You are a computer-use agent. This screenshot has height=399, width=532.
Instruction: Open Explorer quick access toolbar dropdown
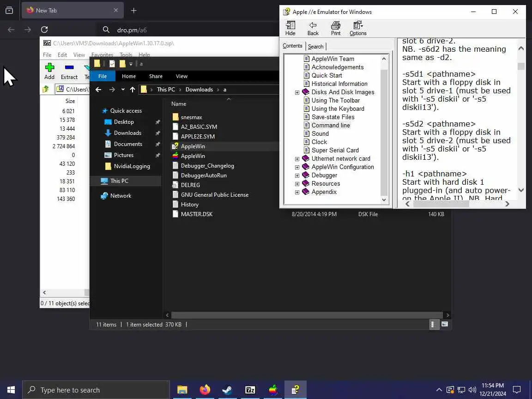pos(131,64)
